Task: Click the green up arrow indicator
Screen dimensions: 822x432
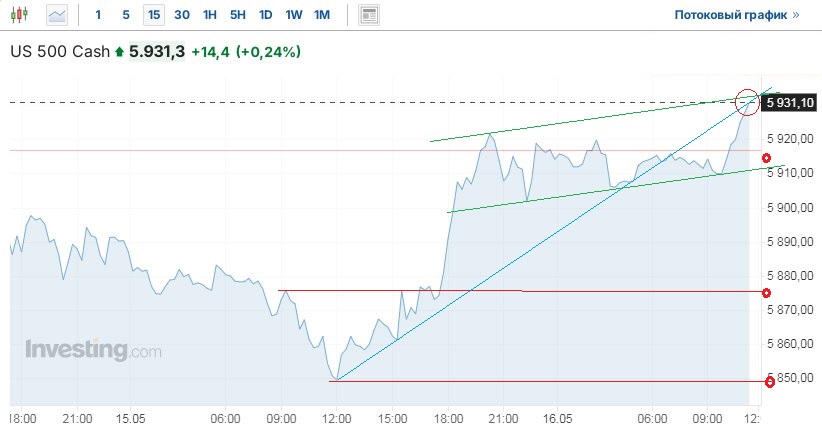Action: click(x=120, y=51)
